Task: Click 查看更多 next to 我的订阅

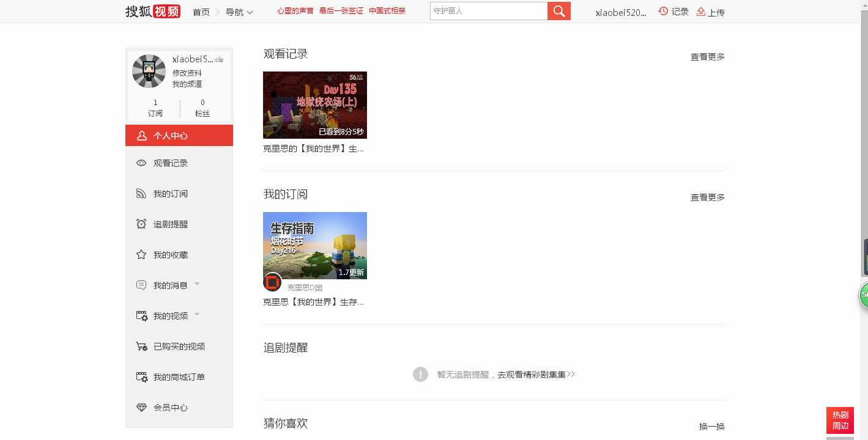Action: click(708, 197)
